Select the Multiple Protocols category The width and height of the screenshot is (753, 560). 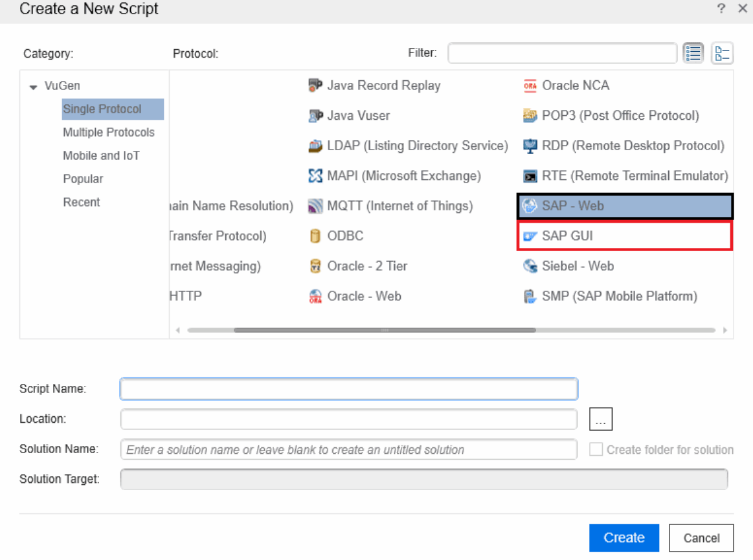[x=109, y=133]
